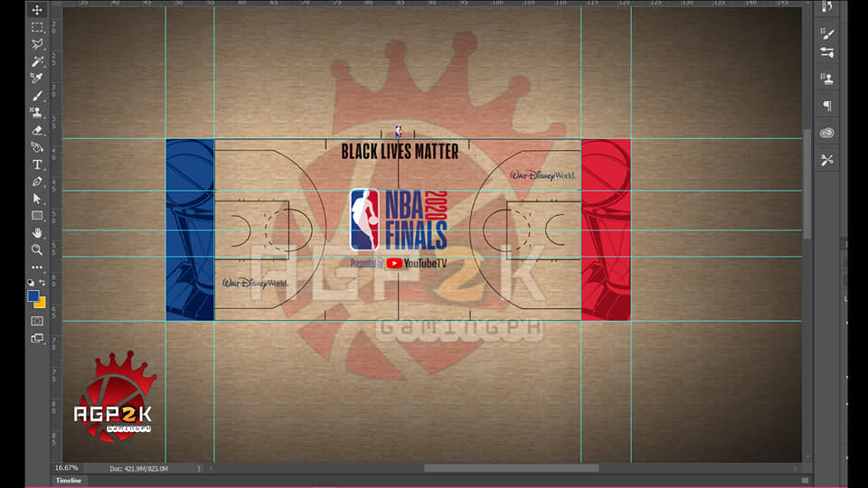Select the Horizontal Type tool
Viewport: 868px width, 488px height.
37,164
